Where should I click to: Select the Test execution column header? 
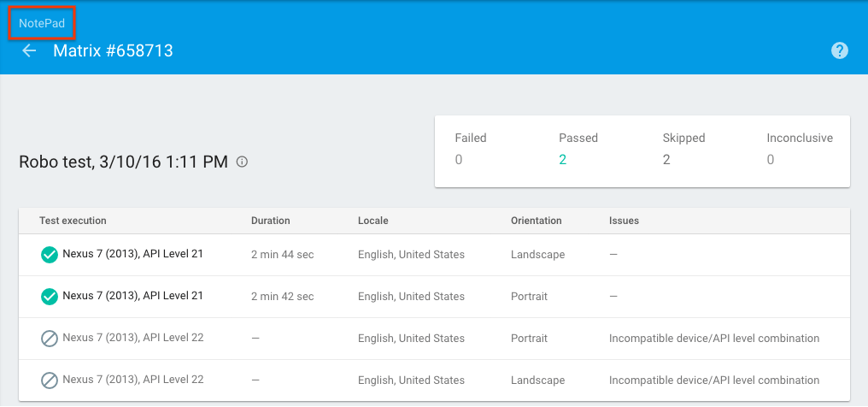(x=73, y=221)
